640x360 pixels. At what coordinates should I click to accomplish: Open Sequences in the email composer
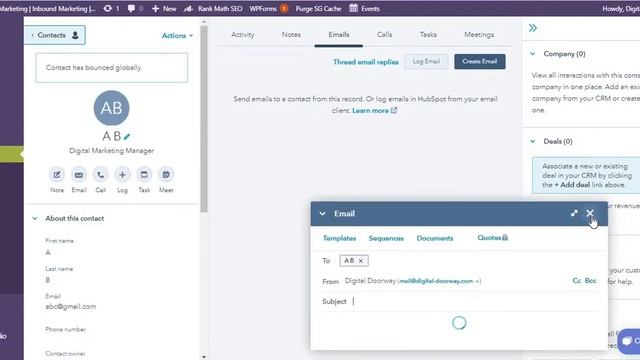click(386, 238)
